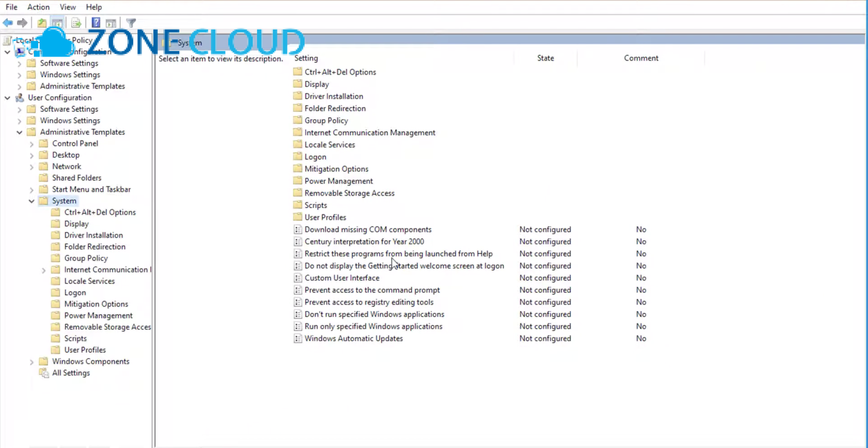The height and width of the screenshot is (448, 868).
Task: Select Driver Installation in the tree
Action: 94,235
